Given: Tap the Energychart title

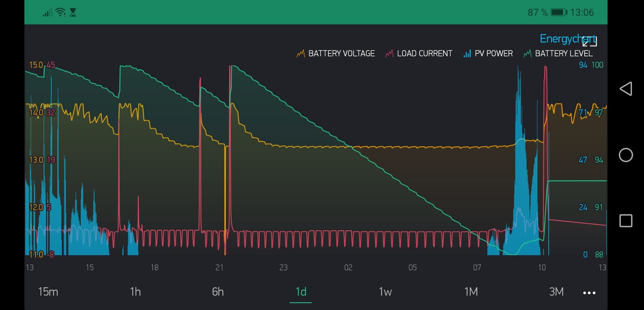Looking at the screenshot, I should click(x=568, y=39).
